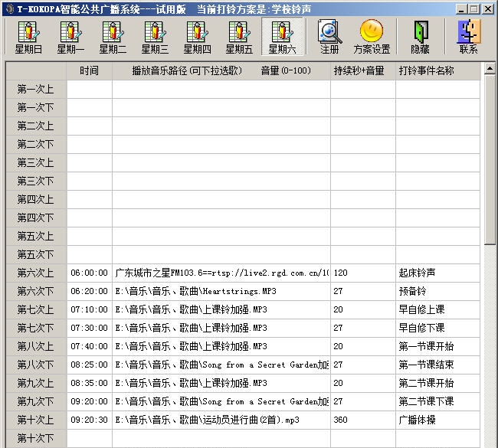
Task: Select music path cell in 第七次上 row
Action: [221, 310]
